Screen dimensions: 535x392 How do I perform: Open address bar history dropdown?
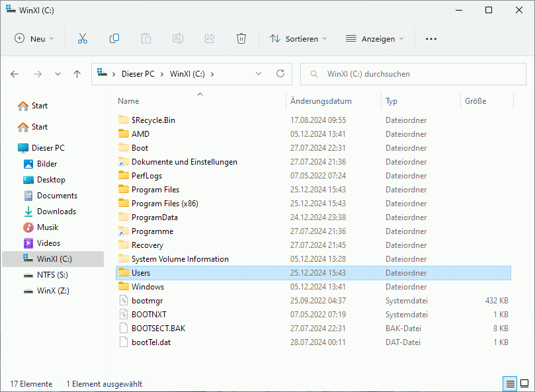click(259, 73)
